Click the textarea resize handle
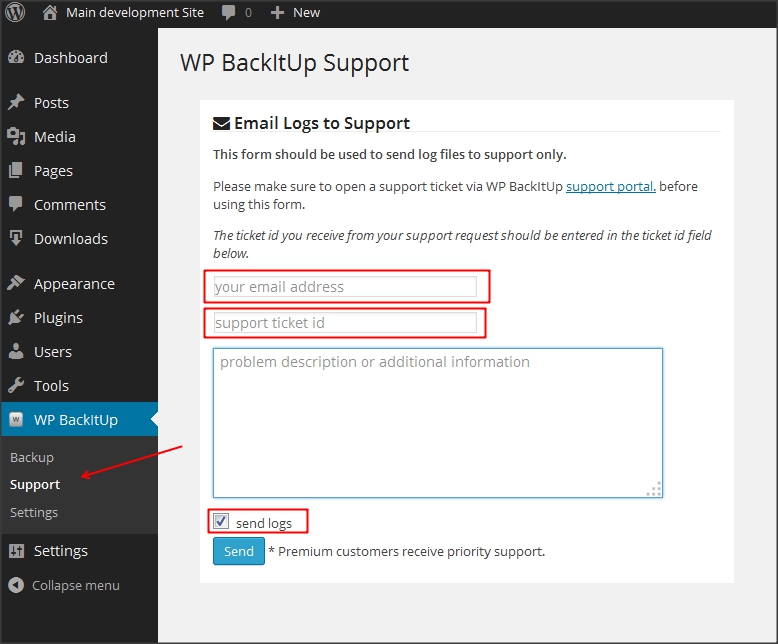The width and height of the screenshot is (778, 644). (654, 489)
